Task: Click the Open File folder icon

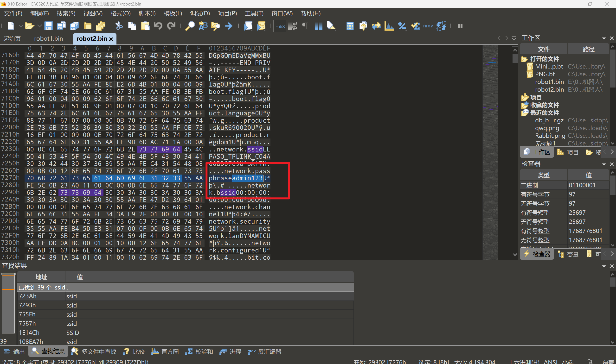Action: coord(29,26)
